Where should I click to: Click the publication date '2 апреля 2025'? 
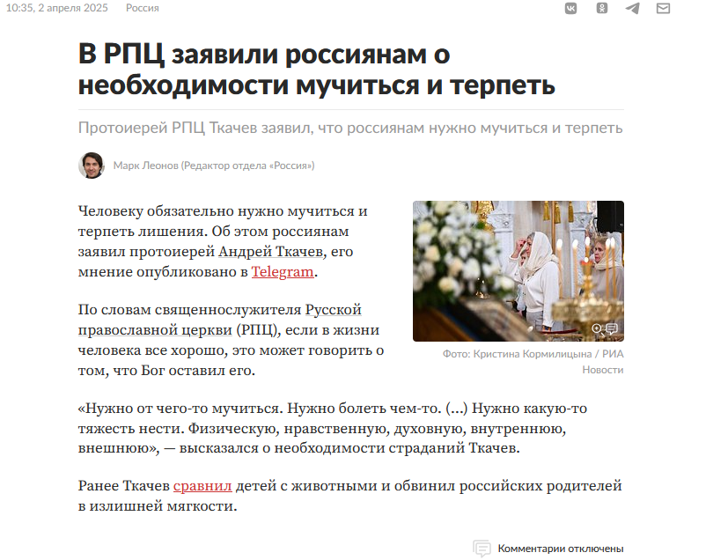pyautogui.click(x=72, y=8)
